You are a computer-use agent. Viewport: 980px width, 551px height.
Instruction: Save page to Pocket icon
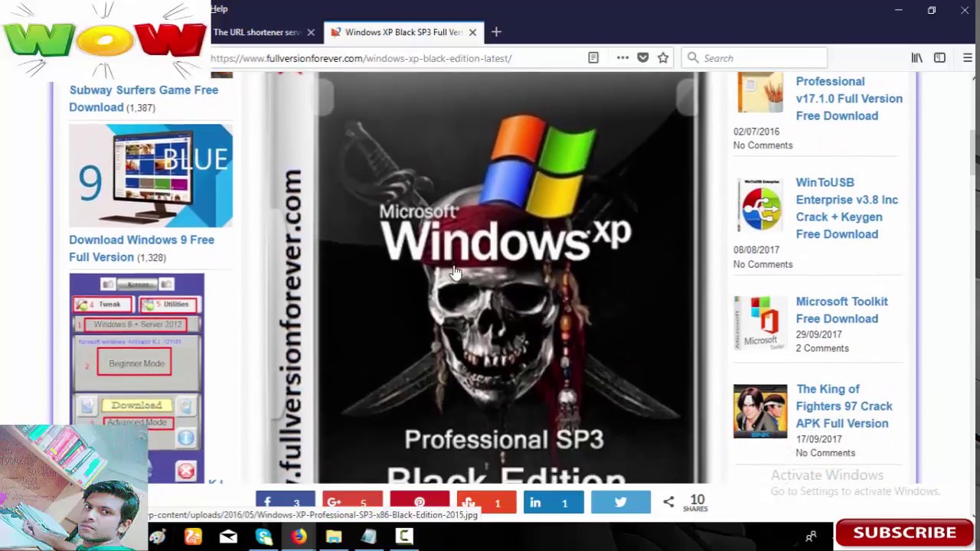click(x=643, y=57)
